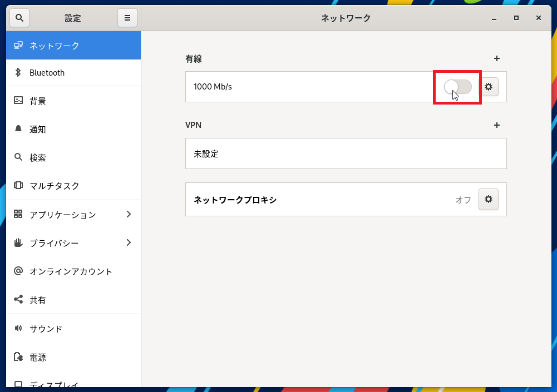The image size is (557, 392).
Task: Open オンラインアカウント settings
Action: point(71,271)
